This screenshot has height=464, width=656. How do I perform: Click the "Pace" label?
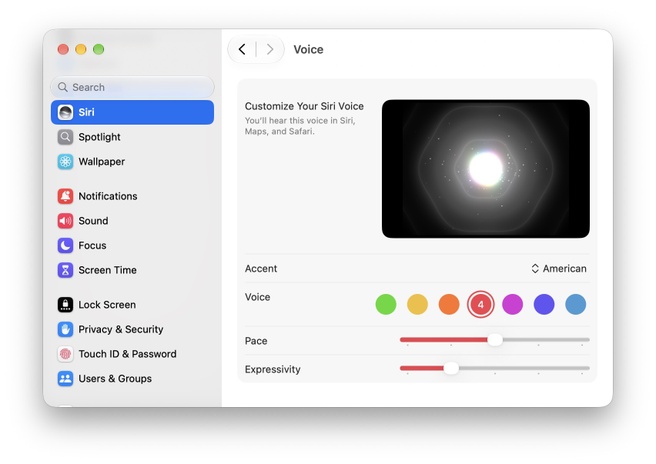coord(256,341)
